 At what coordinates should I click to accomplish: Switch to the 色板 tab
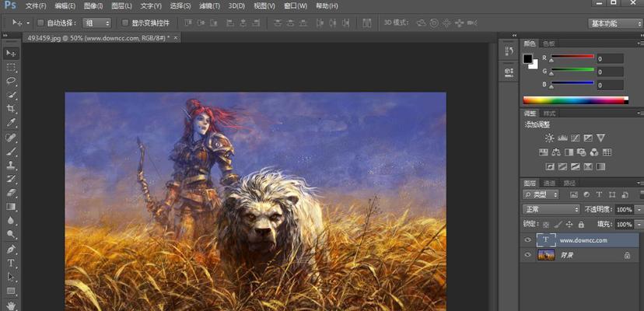(549, 44)
